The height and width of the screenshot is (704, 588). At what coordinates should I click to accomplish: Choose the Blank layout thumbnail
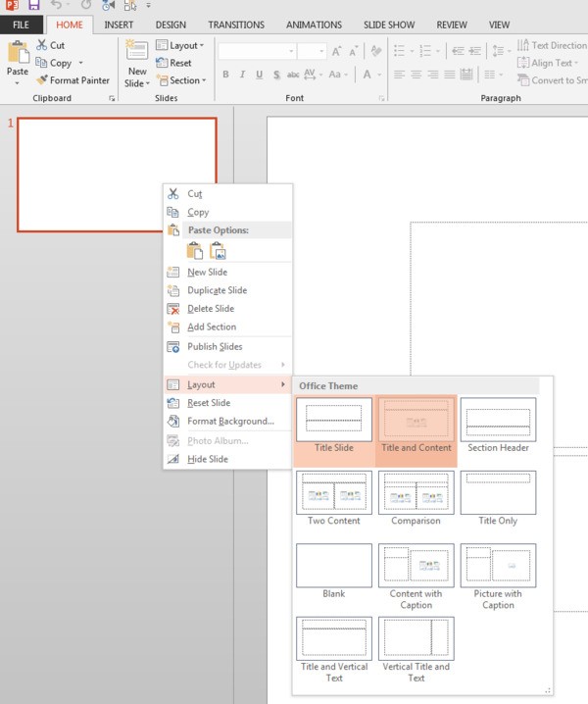point(334,566)
